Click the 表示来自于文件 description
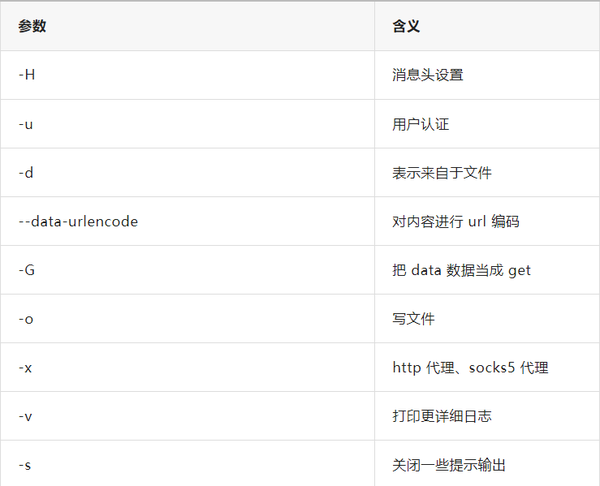600x486 pixels. coord(442,173)
